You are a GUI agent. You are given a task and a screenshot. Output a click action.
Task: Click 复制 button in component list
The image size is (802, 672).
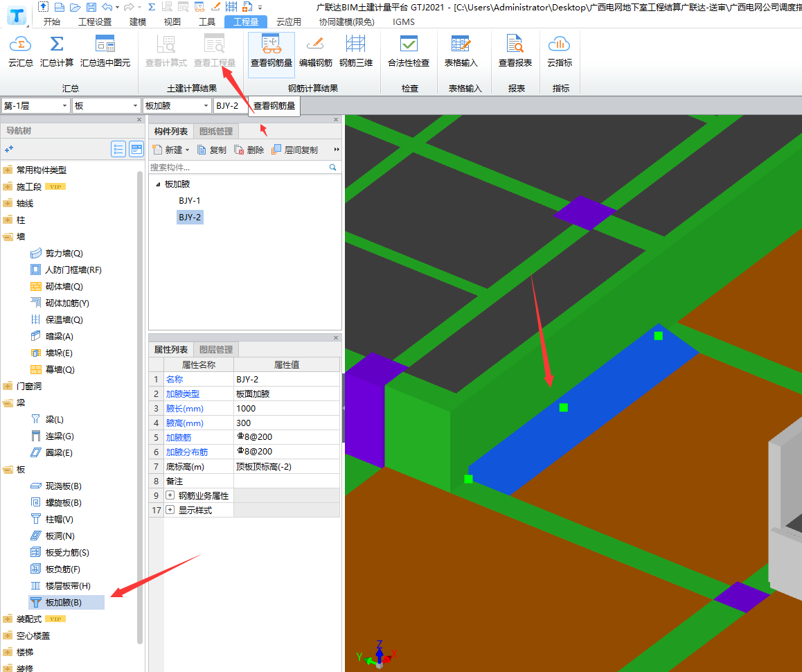[x=212, y=150]
